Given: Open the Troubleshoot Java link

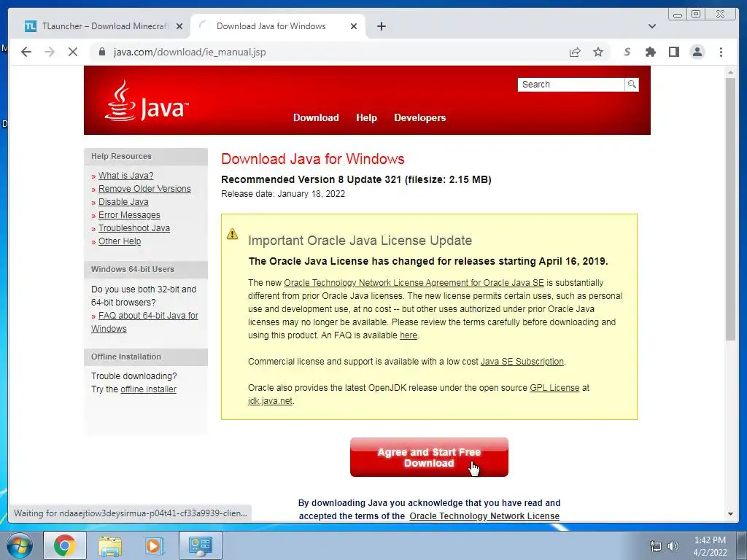Looking at the screenshot, I should [x=134, y=228].
